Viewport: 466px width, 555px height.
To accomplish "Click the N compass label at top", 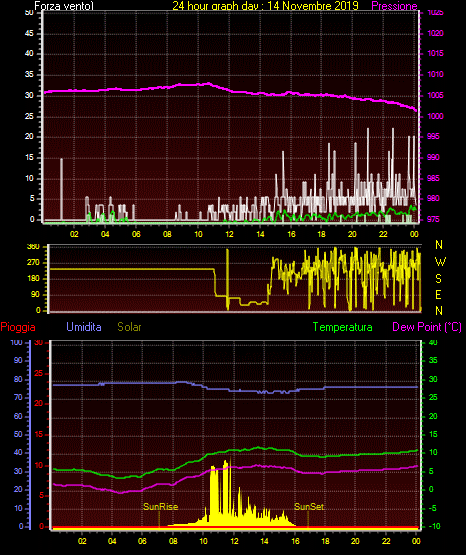I will click(439, 245).
